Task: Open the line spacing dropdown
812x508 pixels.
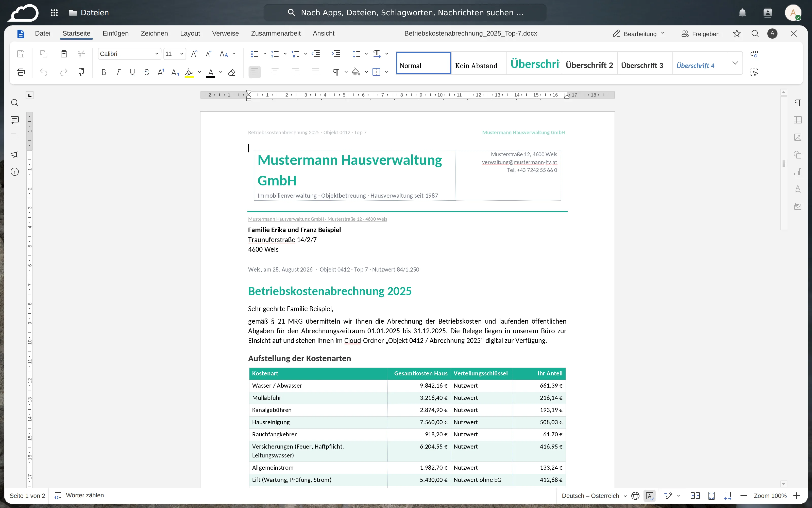Action: (x=366, y=54)
